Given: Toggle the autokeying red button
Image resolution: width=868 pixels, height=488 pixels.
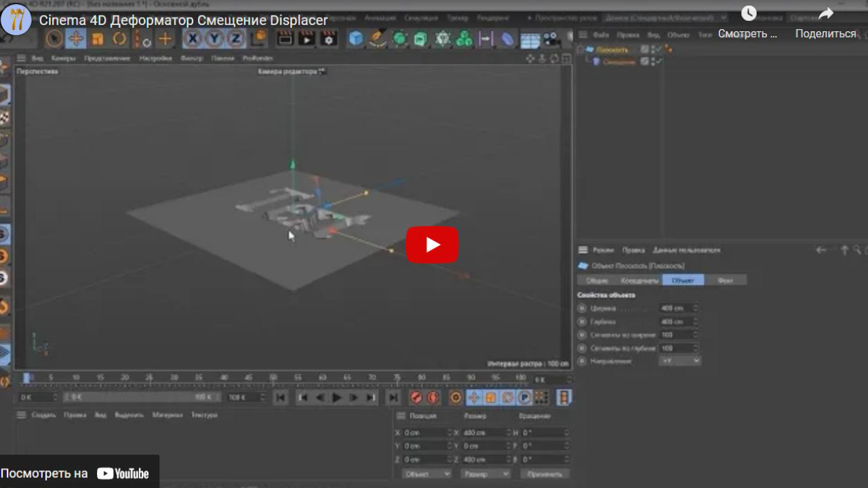Looking at the screenshot, I should (x=433, y=398).
